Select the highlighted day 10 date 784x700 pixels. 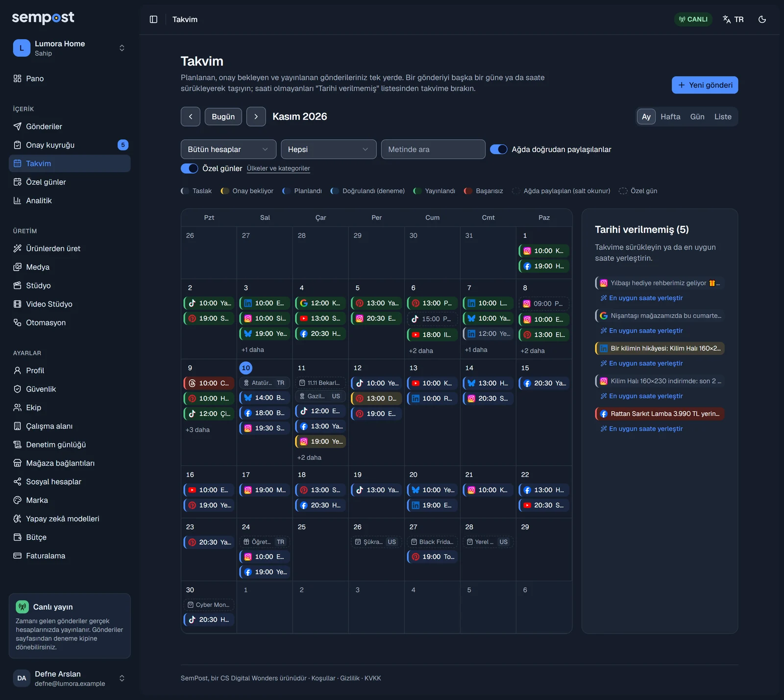click(x=246, y=368)
